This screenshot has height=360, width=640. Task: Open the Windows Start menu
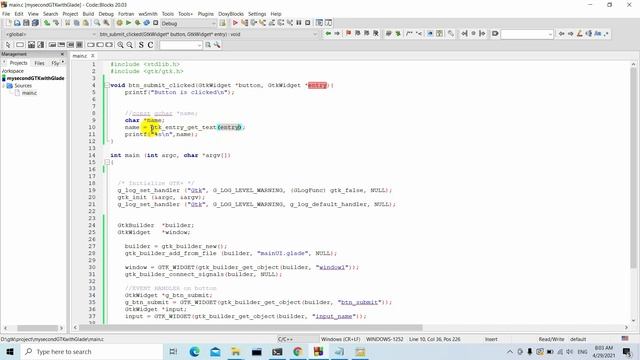[10, 351]
